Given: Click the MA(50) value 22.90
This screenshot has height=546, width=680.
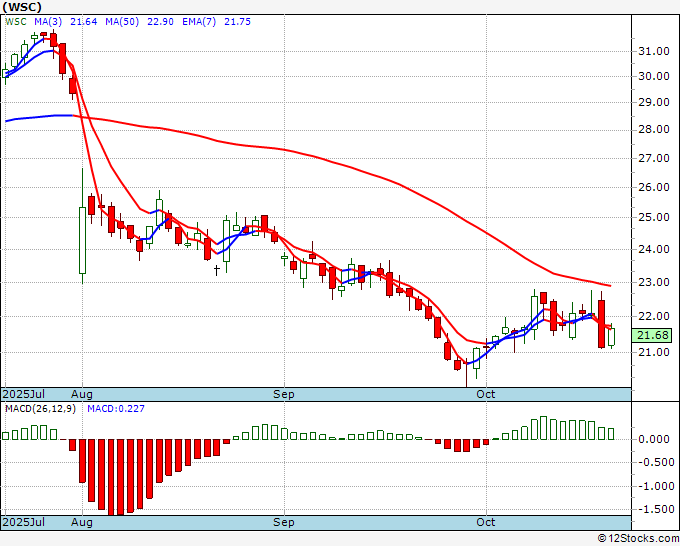Looking at the screenshot, I should pos(160,22).
